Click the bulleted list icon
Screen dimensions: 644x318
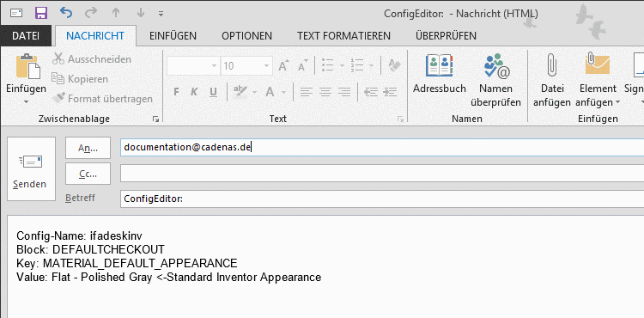tap(328, 65)
